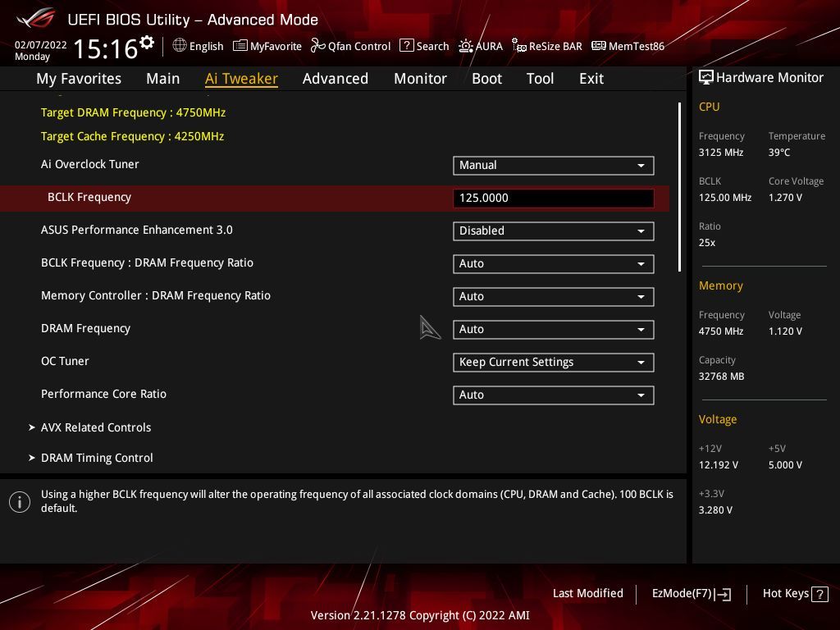Image resolution: width=840 pixels, height=630 pixels.
Task: Switch to the Main tab
Action: point(163,79)
